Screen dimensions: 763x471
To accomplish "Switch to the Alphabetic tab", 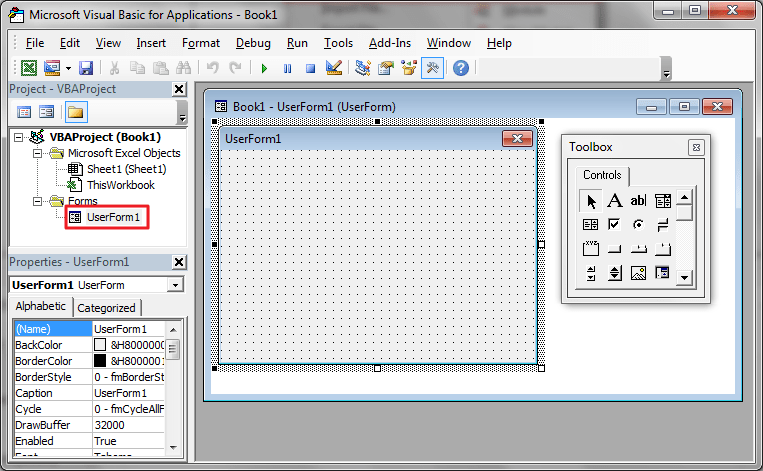I will (40, 306).
